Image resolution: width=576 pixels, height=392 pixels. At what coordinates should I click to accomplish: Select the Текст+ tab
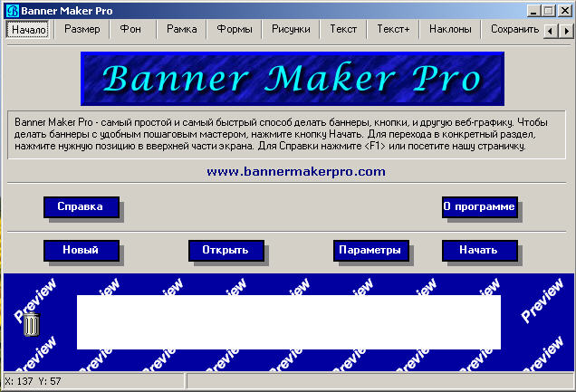[x=393, y=29]
